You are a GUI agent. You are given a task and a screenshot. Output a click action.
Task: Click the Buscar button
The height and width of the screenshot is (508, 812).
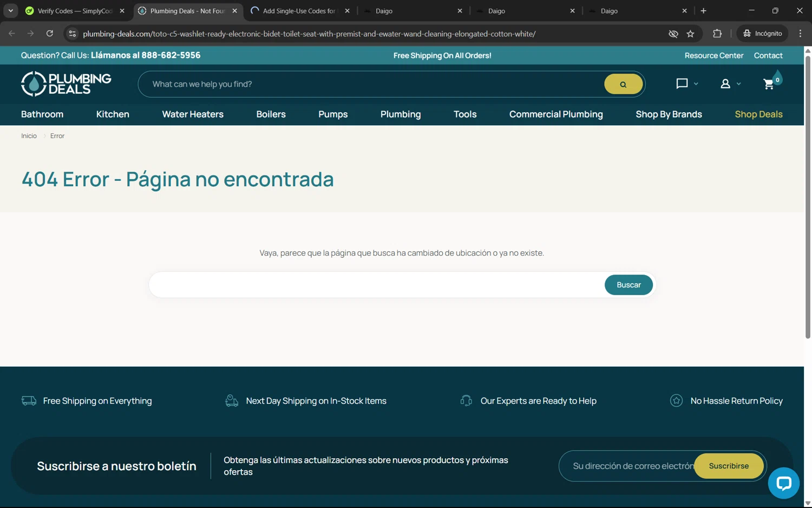coord(628,285)
